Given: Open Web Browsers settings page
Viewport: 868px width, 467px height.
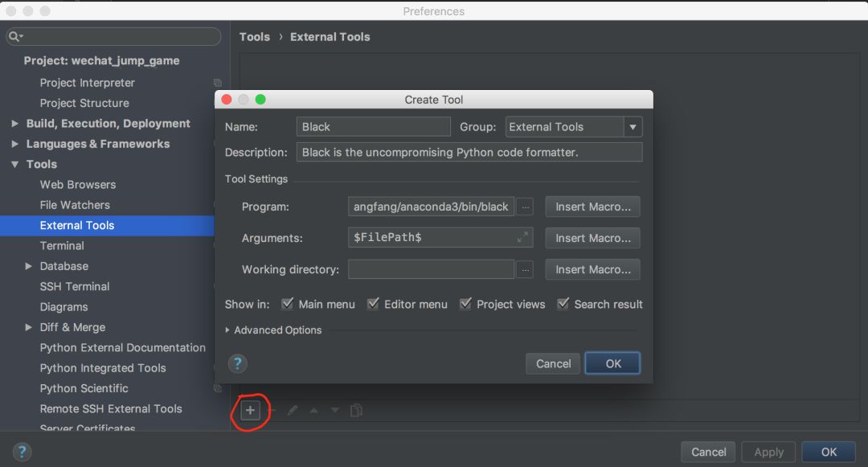Looking at the screenshot, I should [x=77, y=184].
